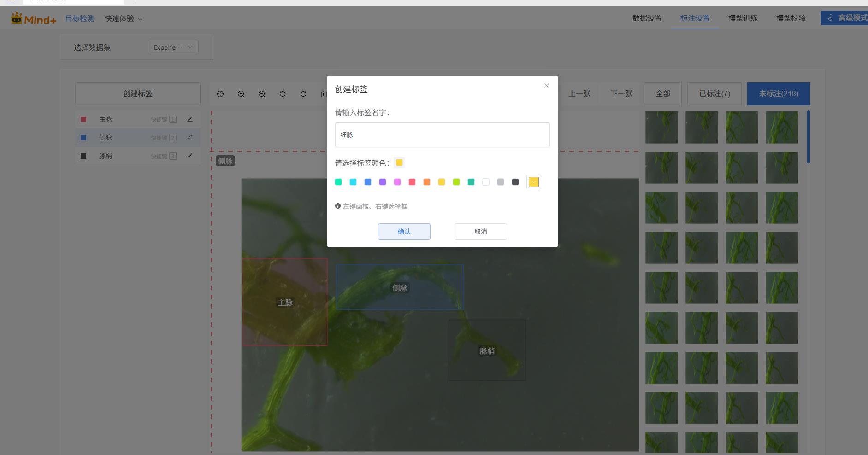
Task: Click the zoom out magnifier icon
Action: click(262, 94)
